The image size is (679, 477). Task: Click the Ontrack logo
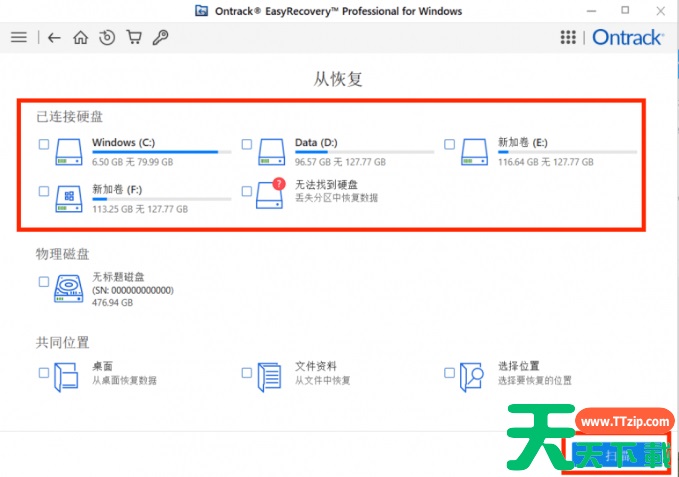627,38
